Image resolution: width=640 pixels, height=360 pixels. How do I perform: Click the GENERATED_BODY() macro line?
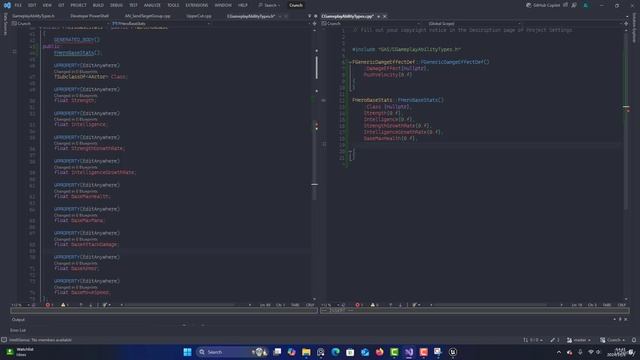point(77,40)
